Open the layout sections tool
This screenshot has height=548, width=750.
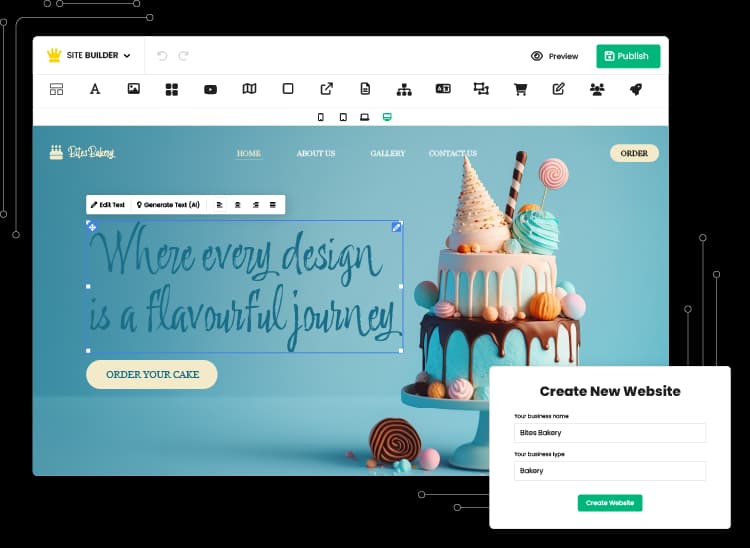pyautogui.click(x=56, y=89)
